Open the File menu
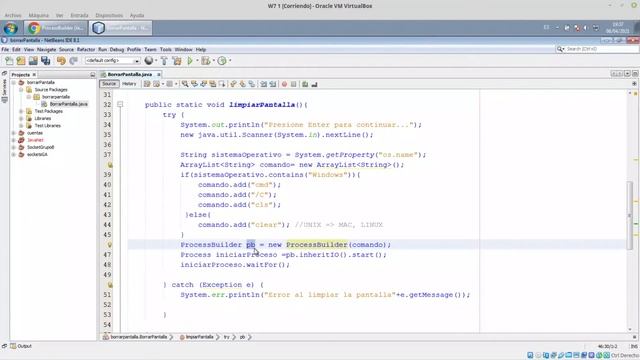Screen dimensions: 640x360 coord(5,49)
